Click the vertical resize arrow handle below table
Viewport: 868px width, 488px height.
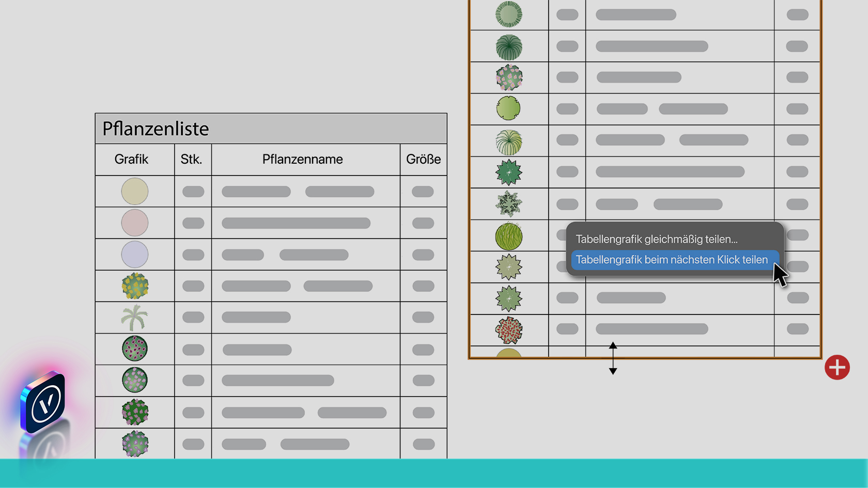pyautogui.click(x=613, y=358)
